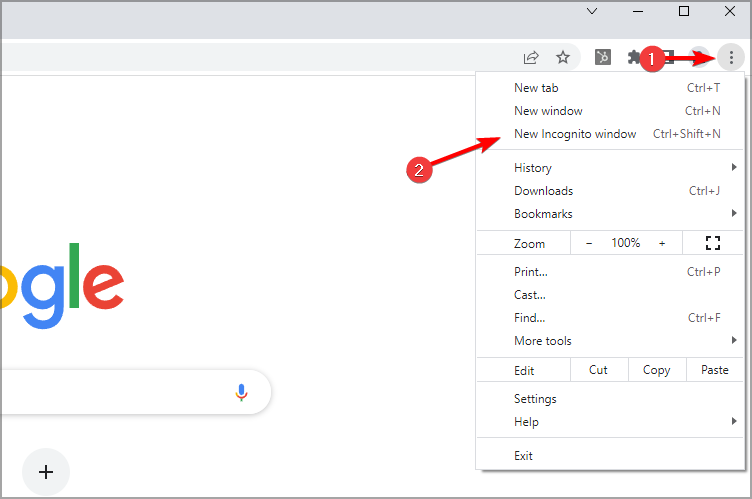
Task: Click the Paste button in Edit row
Action: pyautogui.click(x=715, y=370)
